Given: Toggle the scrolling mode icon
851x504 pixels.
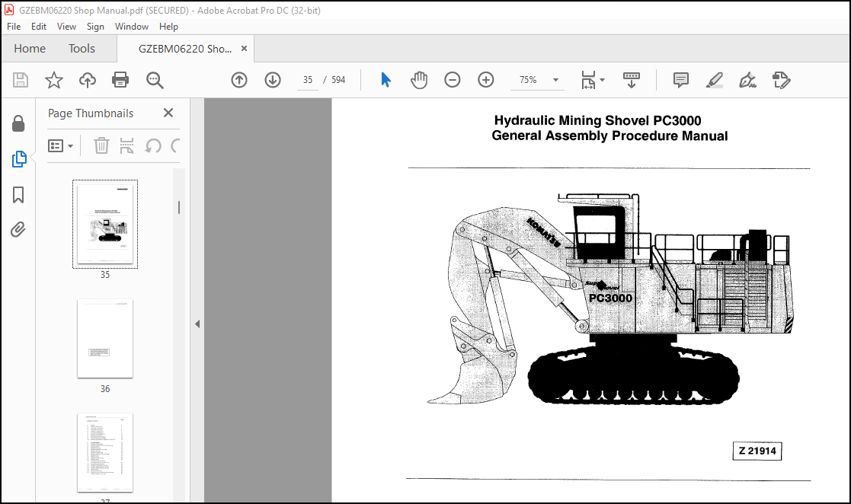Looking at the screenshot, I should 631,80.
